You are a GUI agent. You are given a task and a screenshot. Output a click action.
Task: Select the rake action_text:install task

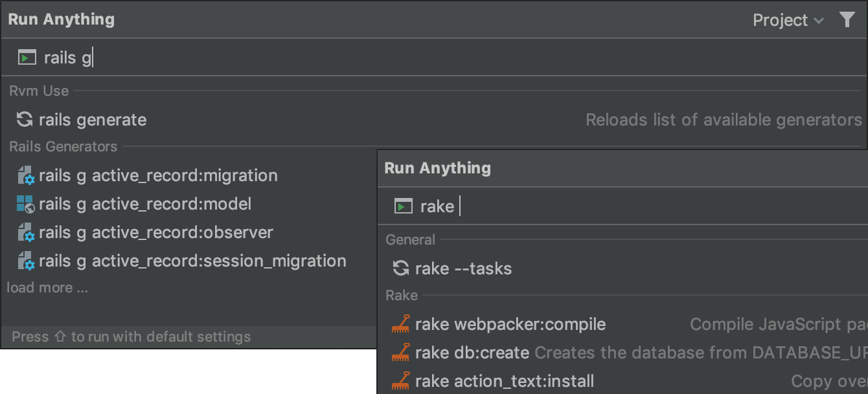pos(504,382)
